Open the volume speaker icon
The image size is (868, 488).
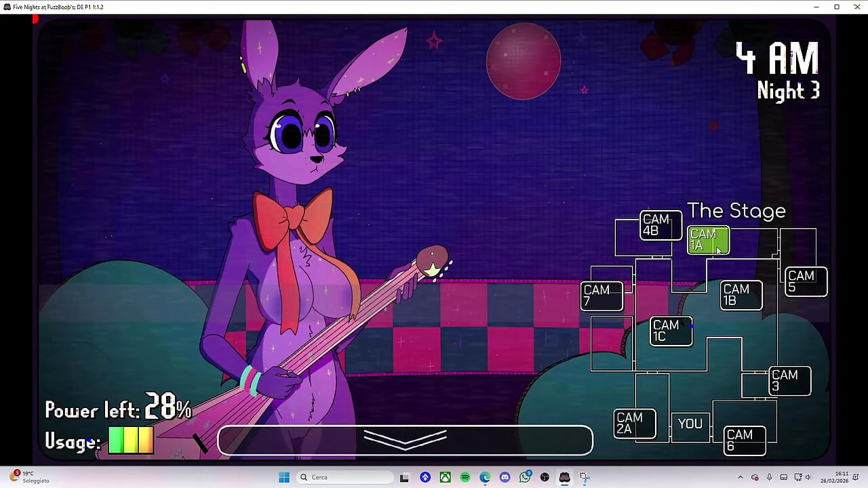point(808,477)
